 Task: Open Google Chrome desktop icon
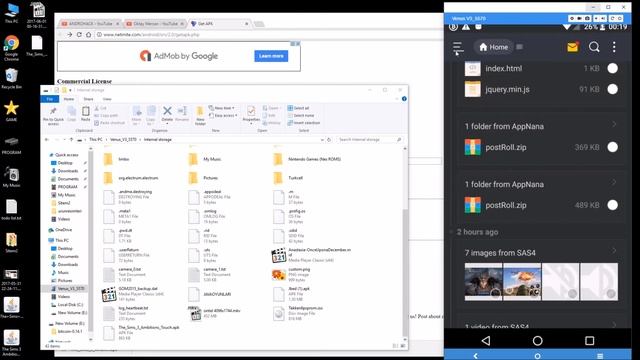[x=11, y=48]
